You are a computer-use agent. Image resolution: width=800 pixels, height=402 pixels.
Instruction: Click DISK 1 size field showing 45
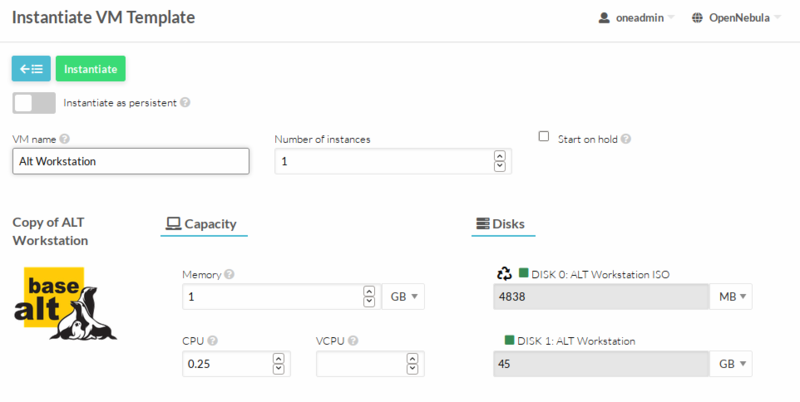click(x=601, y=364)
